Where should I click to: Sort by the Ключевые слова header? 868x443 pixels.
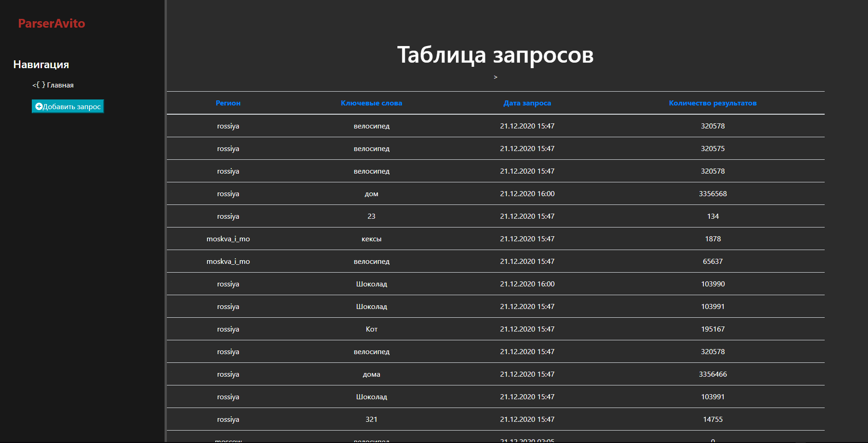pos(372,103)
